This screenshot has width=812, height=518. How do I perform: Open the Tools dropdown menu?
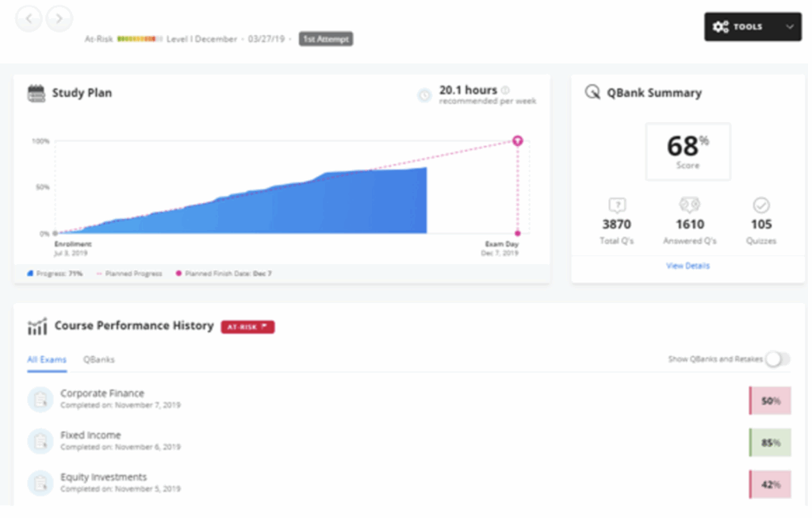coord(753,27)
